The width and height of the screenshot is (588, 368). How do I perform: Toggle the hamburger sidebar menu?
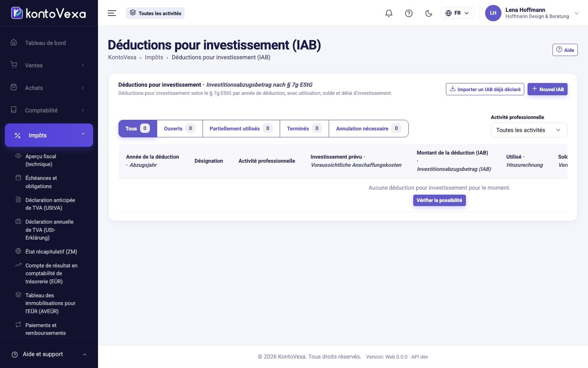(x=112, y=13)
